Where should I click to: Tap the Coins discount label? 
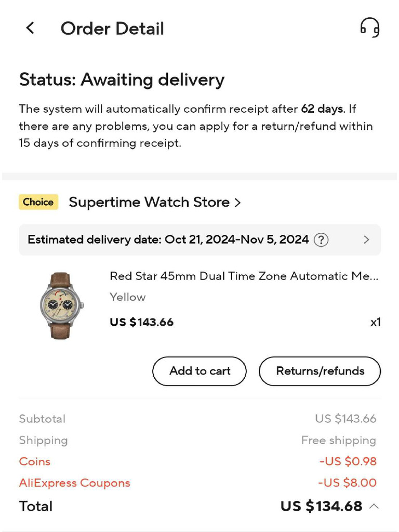[x=35, y=461]
